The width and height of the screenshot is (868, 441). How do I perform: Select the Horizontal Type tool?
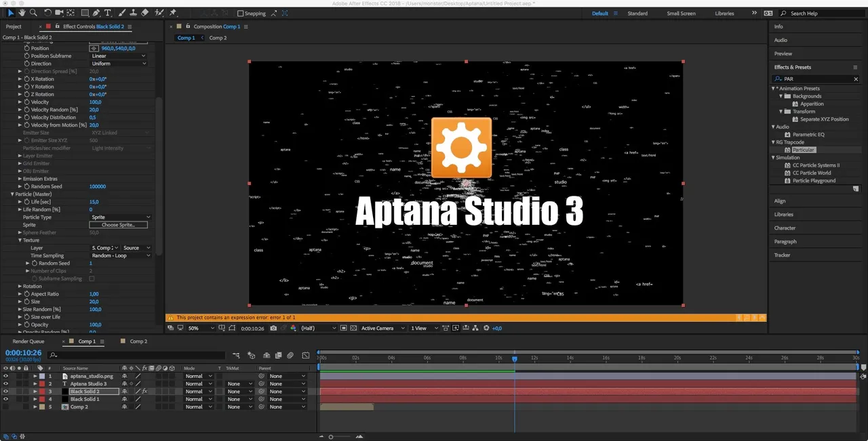(x=108, y=13)
